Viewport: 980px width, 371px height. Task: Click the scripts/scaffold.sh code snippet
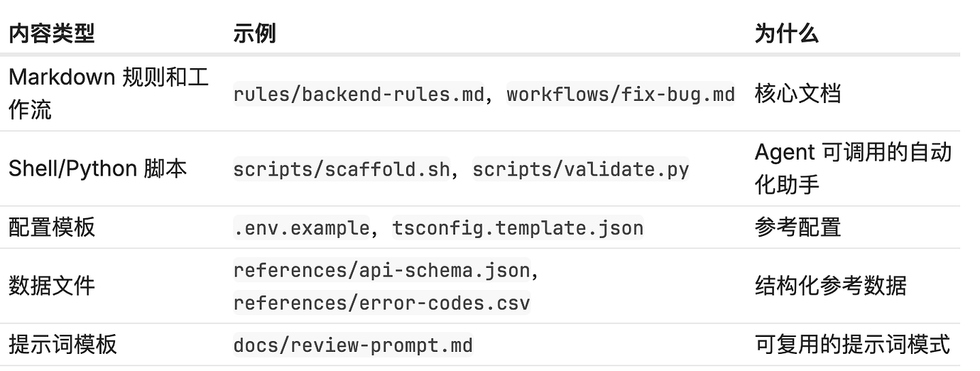(x=342, y=170)
